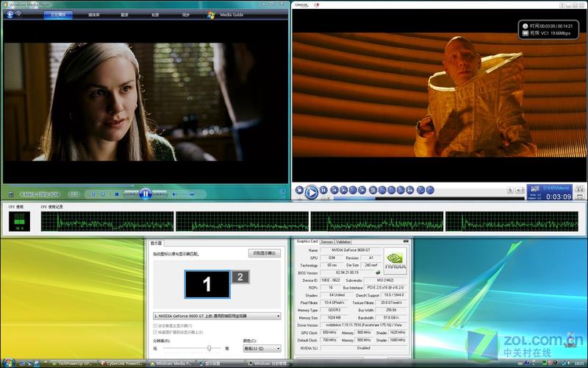Select monitor 1 in display settings
Image resolution: width=588 pixels, height=368 pixels.
tap(207, 284)
